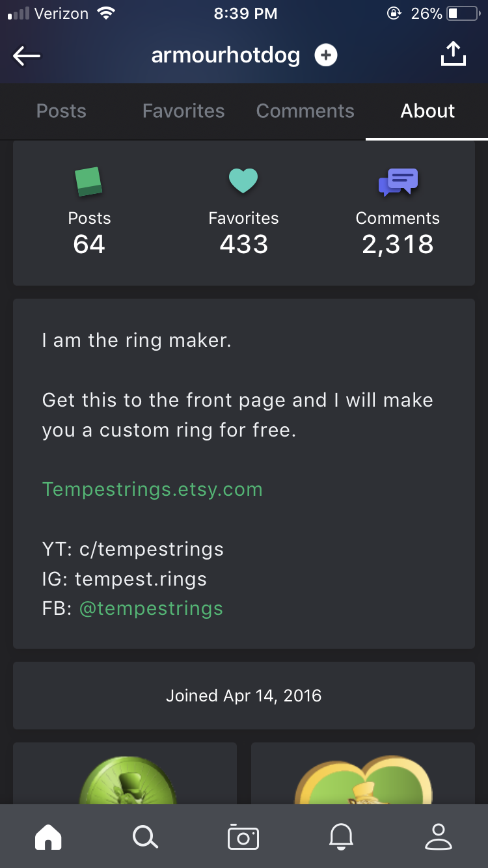Open search via magnifier icon
The width and height of the screenshot is (488, 868).
(145, 837)
